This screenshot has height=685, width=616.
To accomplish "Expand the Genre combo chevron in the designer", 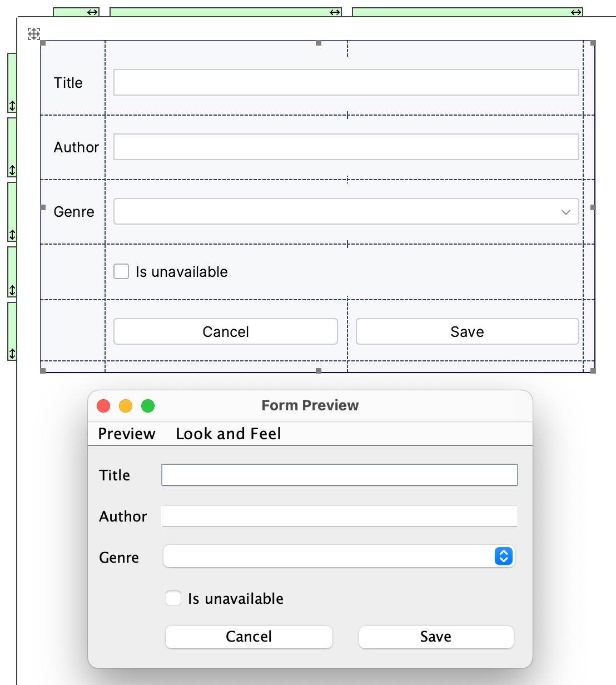I will 566,212.
